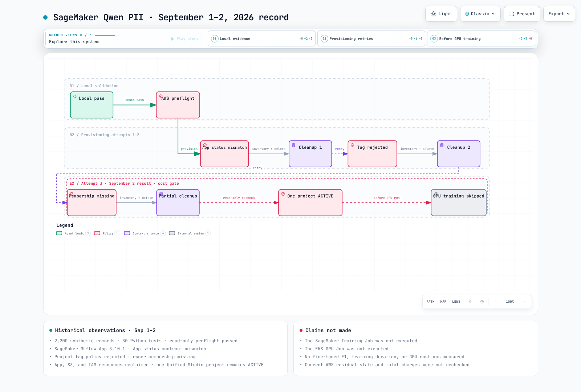
Task: Click the Context / trace legend label
Action: 146,233
